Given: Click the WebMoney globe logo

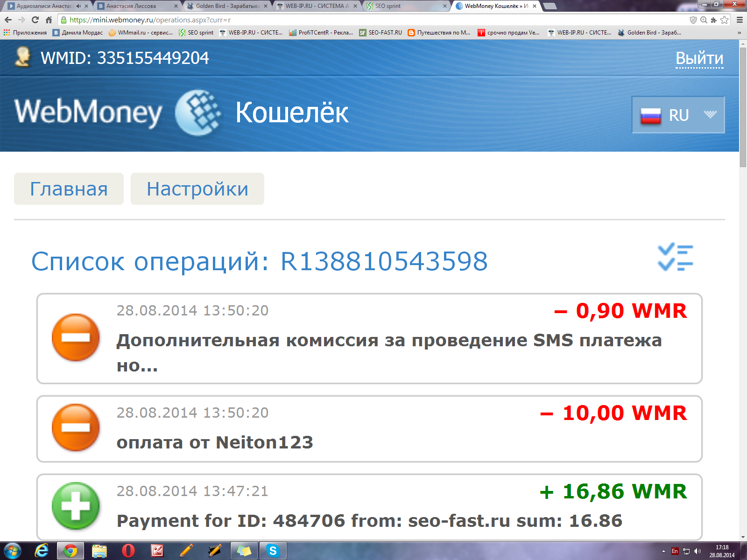Looking at the screenshot, I should tap(198, 112).
